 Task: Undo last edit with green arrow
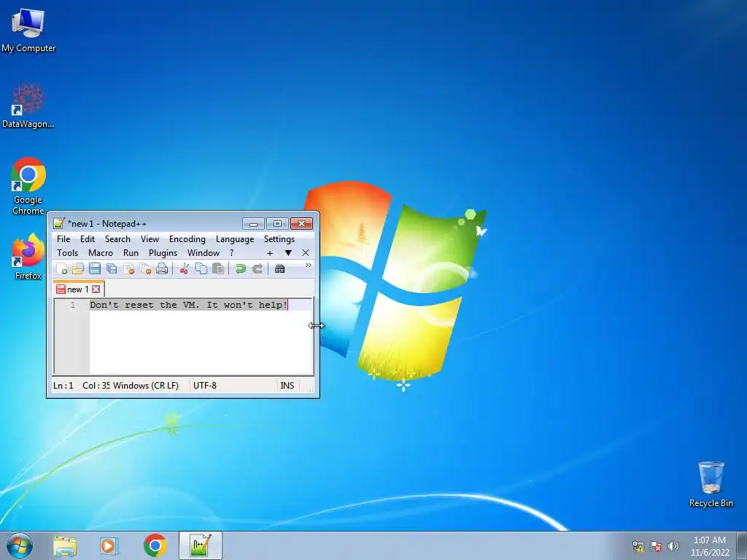point(241,268)
